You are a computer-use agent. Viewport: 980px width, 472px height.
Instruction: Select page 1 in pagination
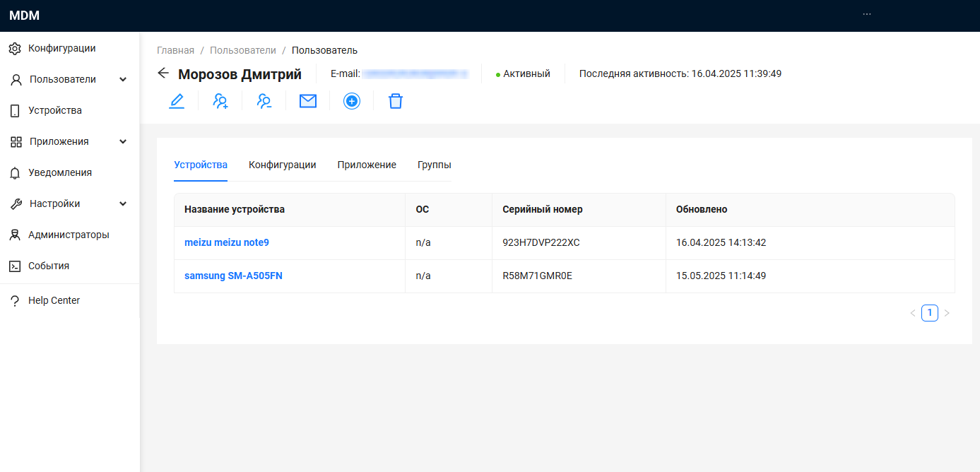pyautogui.click(x=930, y=313)
